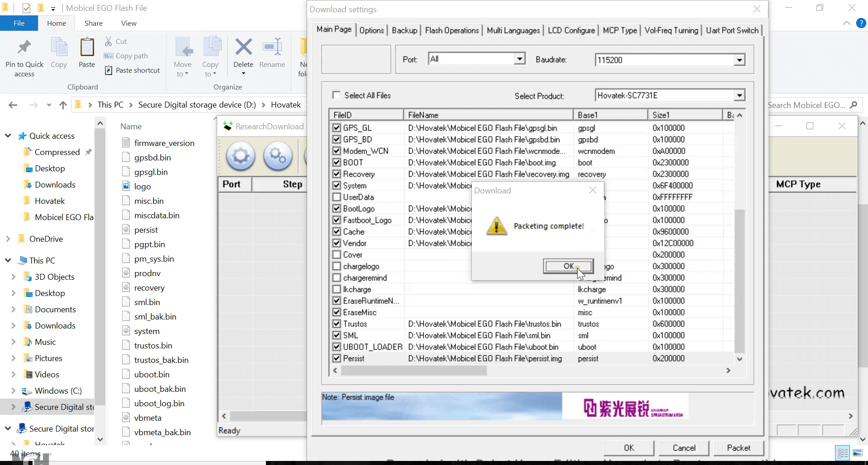Screen dimensions: 868x465
Task: Click the Paste icon in the Clipboard group
Action: (87, 47)
